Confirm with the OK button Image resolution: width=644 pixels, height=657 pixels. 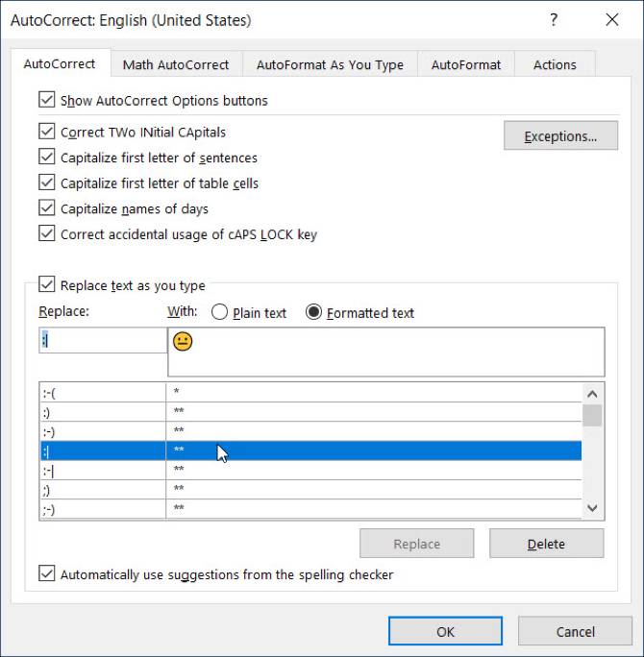445,631
